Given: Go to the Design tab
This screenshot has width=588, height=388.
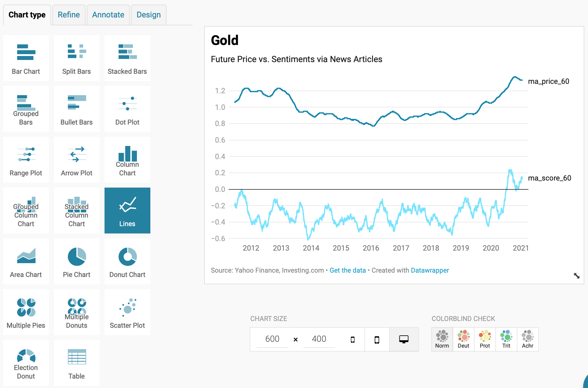Looking at the screenshot, I should pos(149,15).
